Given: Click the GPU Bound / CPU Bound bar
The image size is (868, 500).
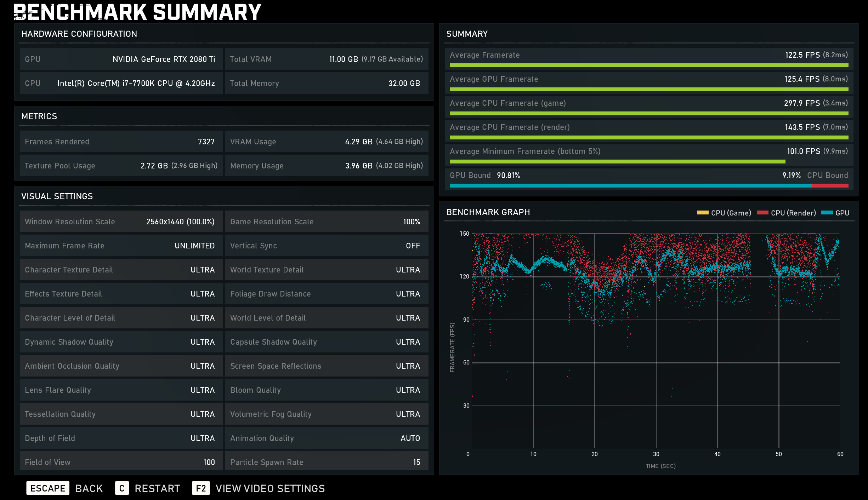Looking at the screenshot, I should click(x=649, y=185).
